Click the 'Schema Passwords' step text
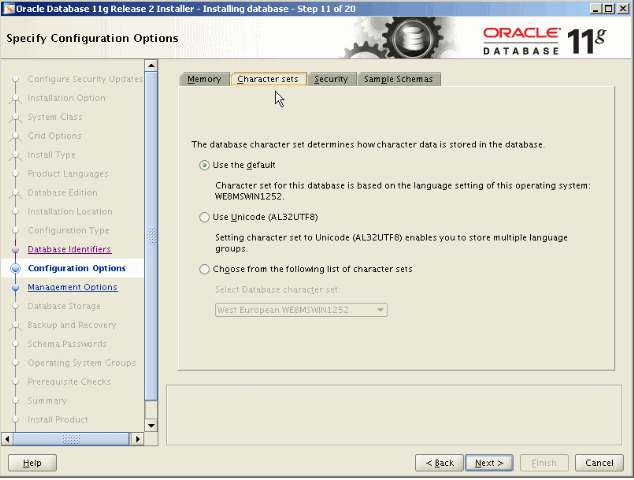634x480 pixels. (x=67, y=344)
